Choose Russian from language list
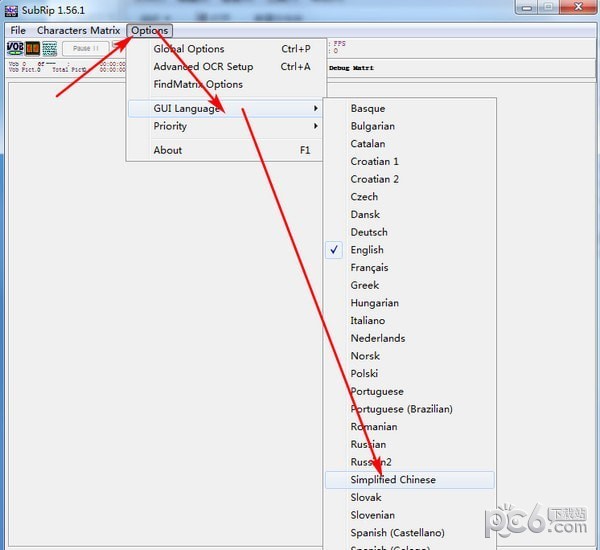The width and height of the screenshot is (600, 550). click(409, 444)
